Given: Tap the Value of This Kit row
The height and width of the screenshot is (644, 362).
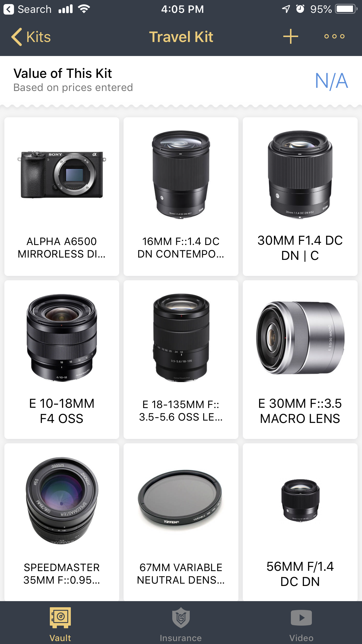Looking at the screenshot, I should pos(181,80).
